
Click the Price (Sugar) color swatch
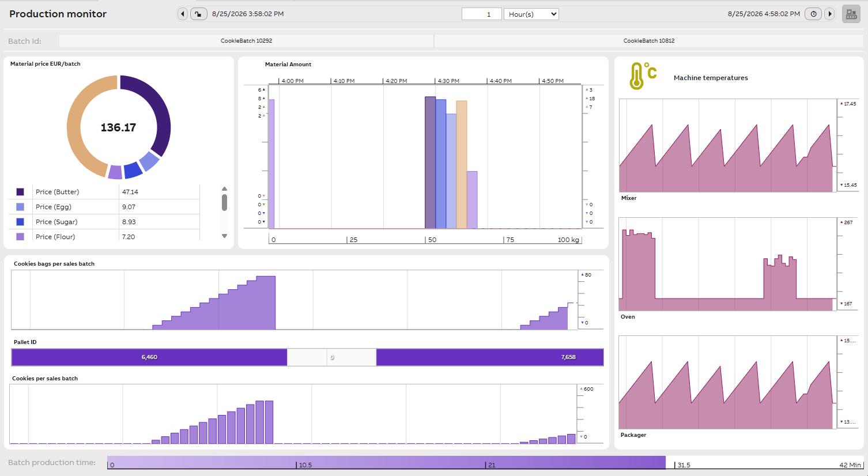(x=20, y=222)
